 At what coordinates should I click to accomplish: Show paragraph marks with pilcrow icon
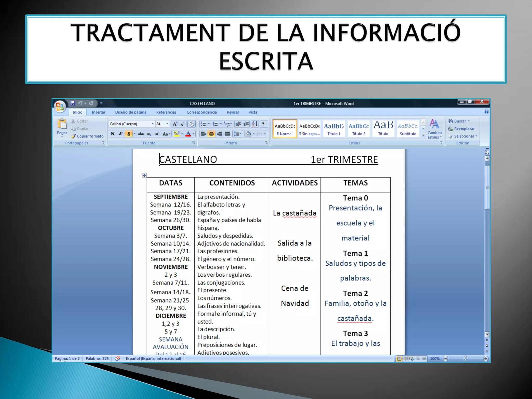(264, 124)
